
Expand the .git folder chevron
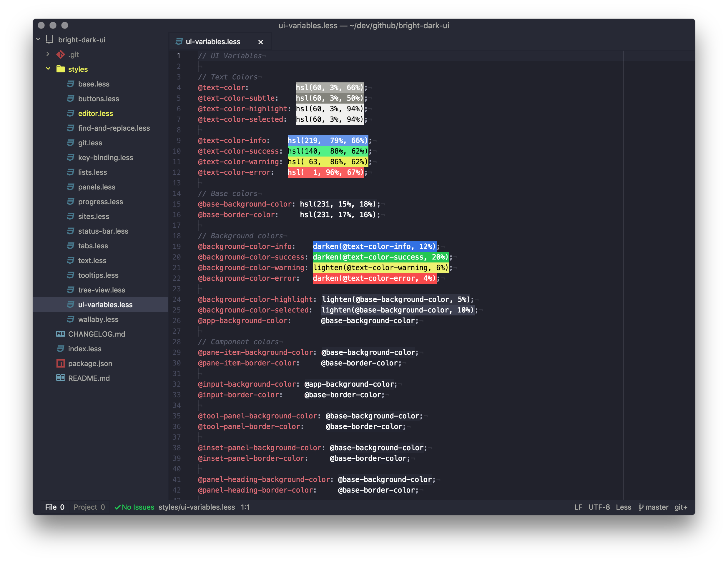point(48,54)
